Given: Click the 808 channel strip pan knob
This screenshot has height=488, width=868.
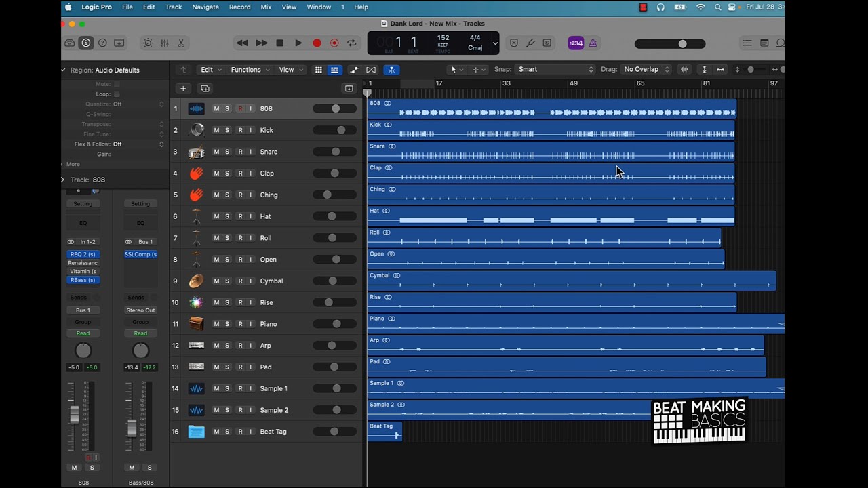Looking at the screenshot, I should pos(83,350).
